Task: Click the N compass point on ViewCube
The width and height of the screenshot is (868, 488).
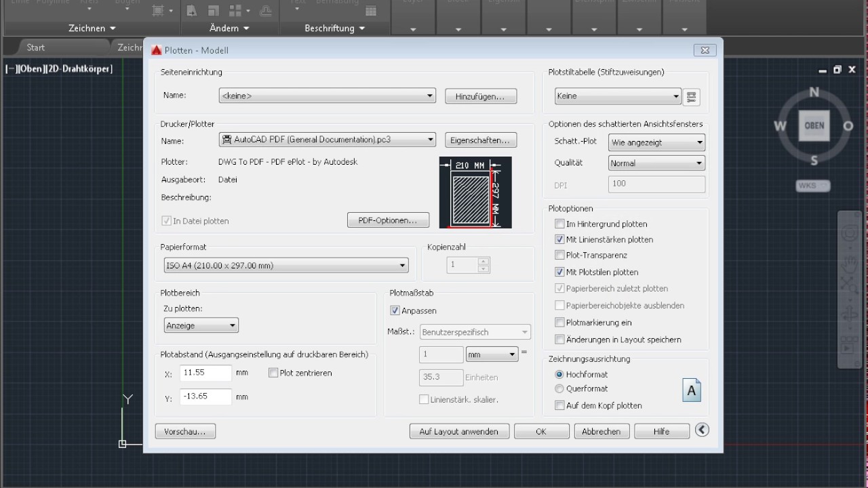Action: [814, 92]
